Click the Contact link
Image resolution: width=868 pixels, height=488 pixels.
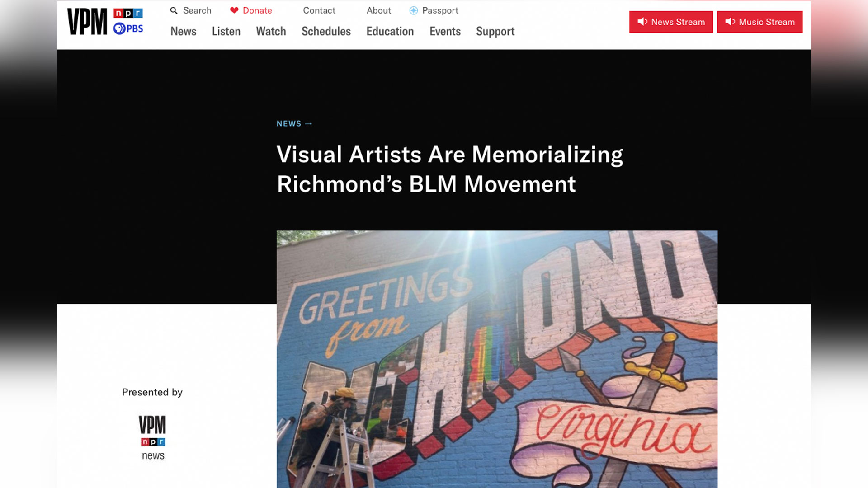319,10
